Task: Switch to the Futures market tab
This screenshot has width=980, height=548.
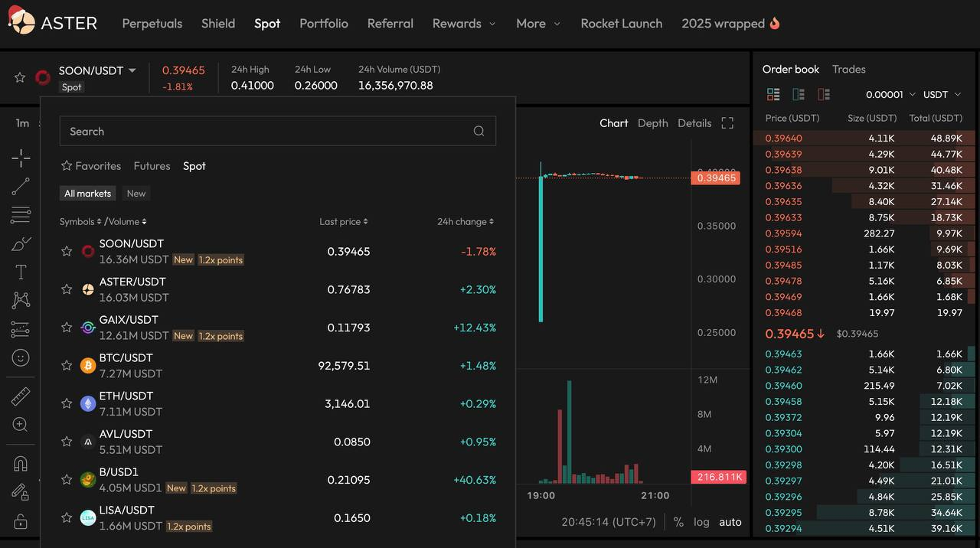Action: pos(152,166)
